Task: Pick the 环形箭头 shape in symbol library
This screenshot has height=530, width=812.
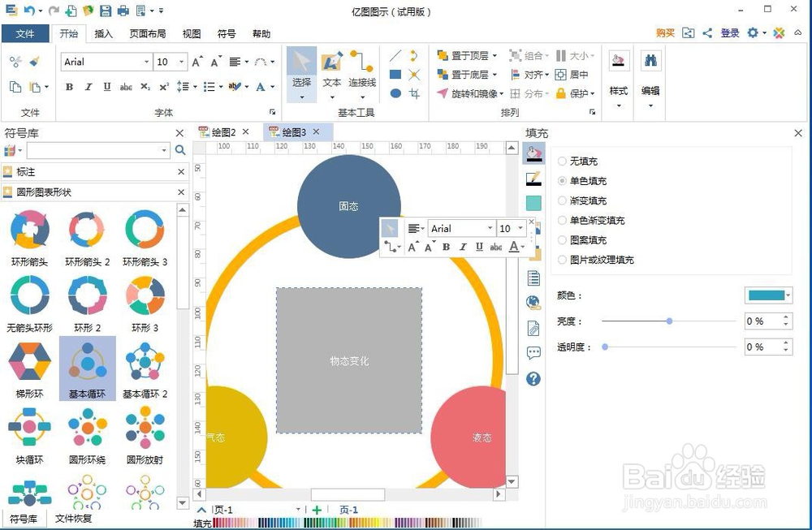Action: [x=30, y=237]
